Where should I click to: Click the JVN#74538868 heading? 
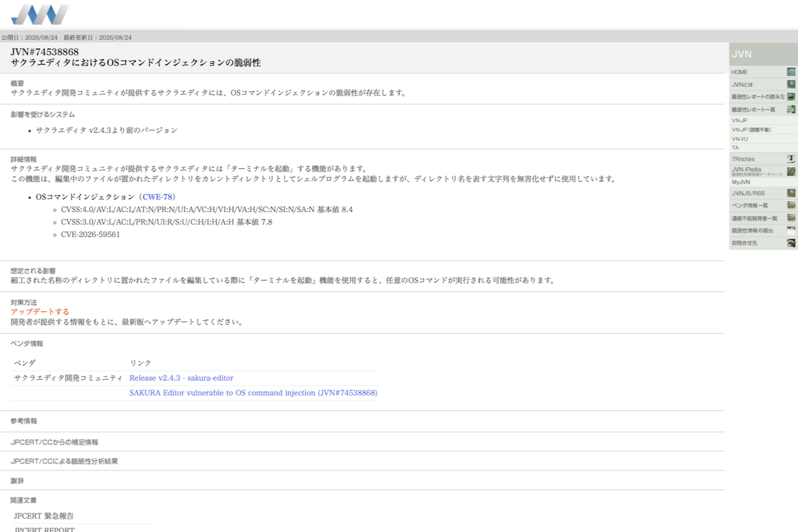(x=45, y=52)
